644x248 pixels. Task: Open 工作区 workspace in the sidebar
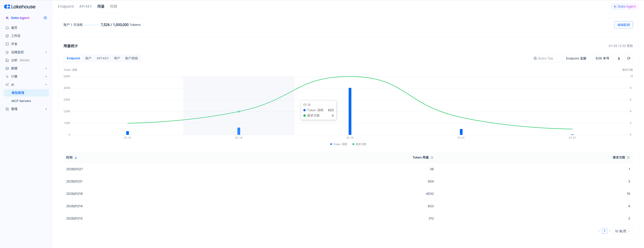16,36
